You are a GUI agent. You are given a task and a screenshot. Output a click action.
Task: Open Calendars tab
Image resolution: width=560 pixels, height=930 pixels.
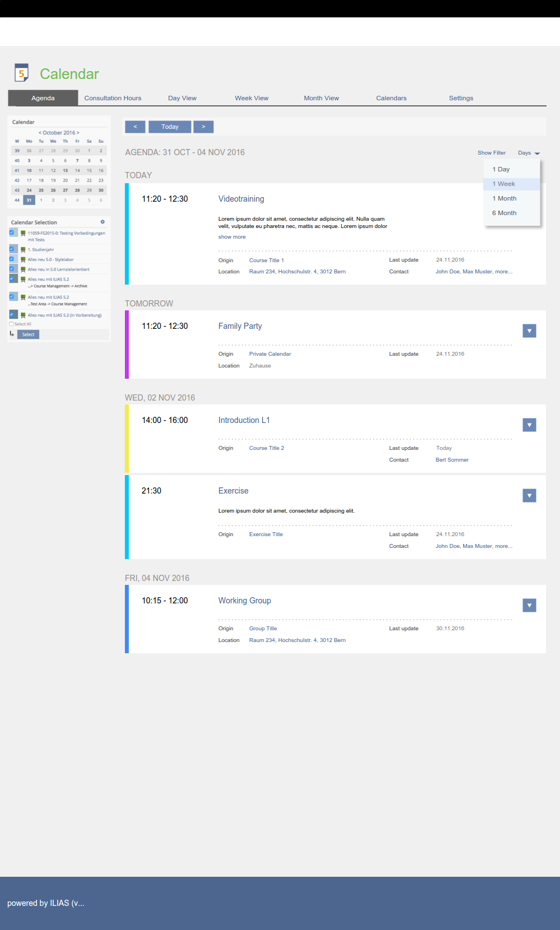pos(391,98)
